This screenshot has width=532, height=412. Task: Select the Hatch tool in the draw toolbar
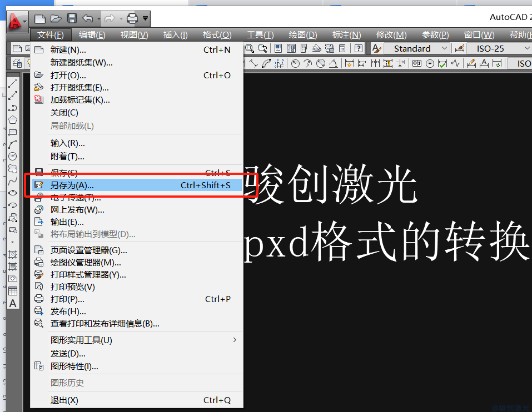[x=13, y=254]
